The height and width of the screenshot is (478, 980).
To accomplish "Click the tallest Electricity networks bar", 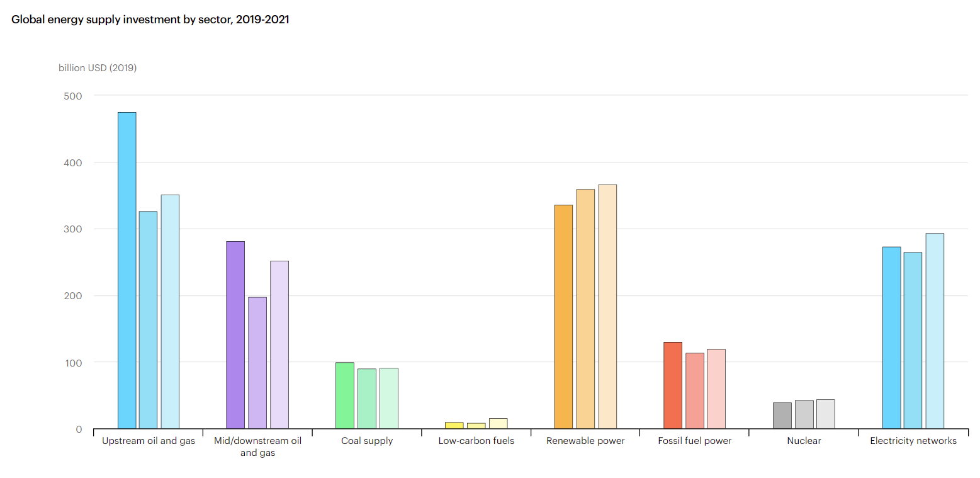I will (x=935, y=331).
